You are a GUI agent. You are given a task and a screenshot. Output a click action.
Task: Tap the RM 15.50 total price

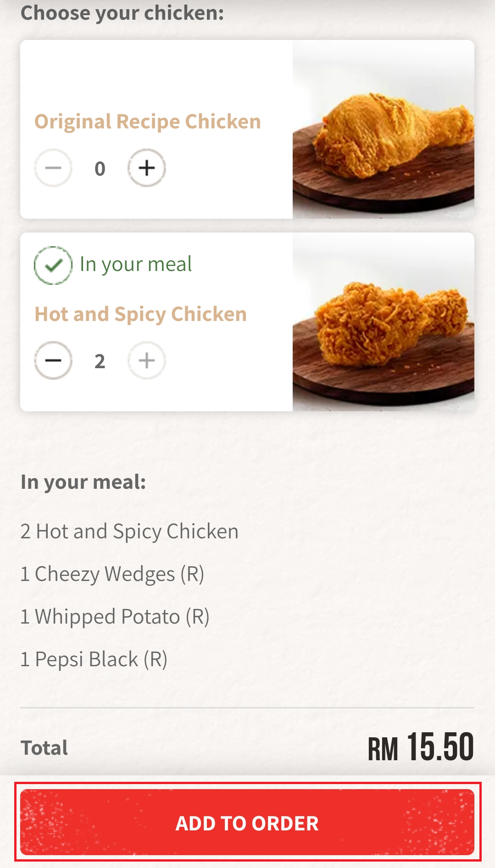pyautogui.click(x=421, y=747)
